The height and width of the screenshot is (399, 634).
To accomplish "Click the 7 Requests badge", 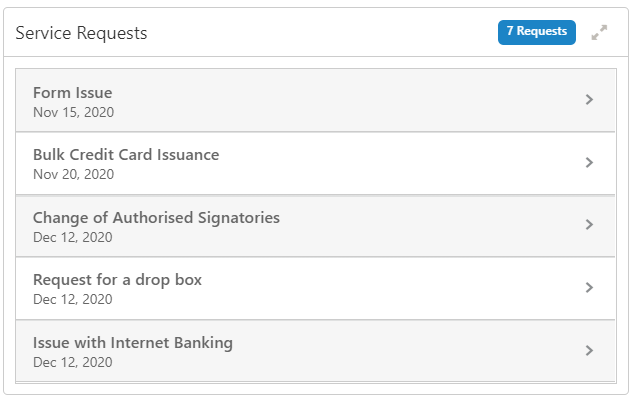I will point(537,32).
